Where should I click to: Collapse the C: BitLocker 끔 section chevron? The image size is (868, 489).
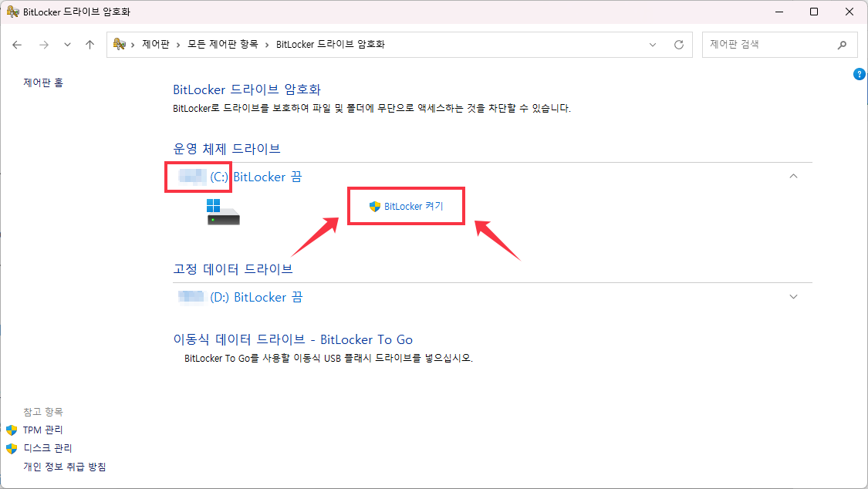[x=793, y=176]
